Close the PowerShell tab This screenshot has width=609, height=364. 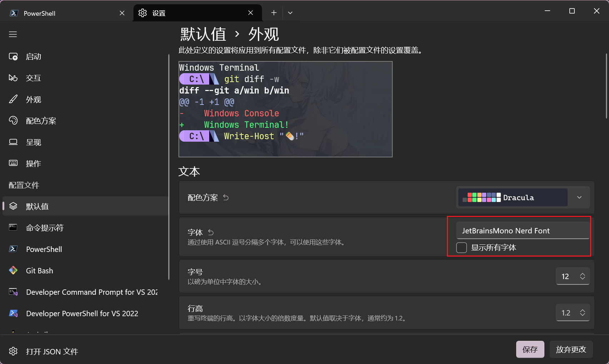point(122,13)
